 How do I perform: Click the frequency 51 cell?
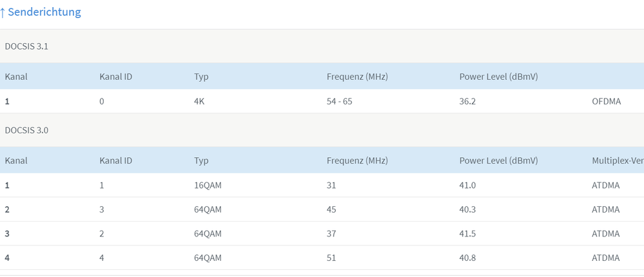pyautogui.click(x=332, y=258)
